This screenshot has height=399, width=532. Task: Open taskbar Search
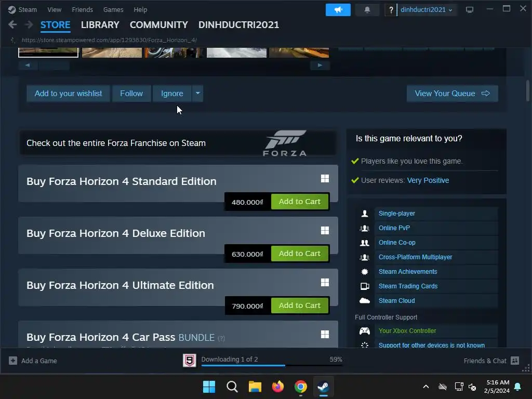point(232,387)
